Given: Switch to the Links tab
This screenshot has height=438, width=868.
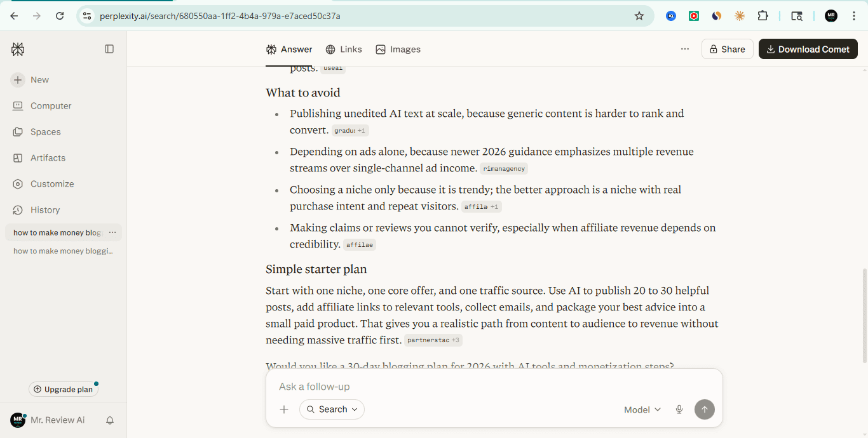Looking at the screenshot, I should pyautogui.click(x=344, y=50).
